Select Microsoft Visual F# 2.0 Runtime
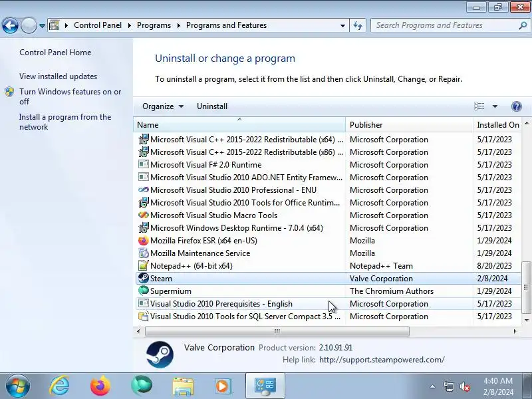The image size is (532, 399). 328,164
